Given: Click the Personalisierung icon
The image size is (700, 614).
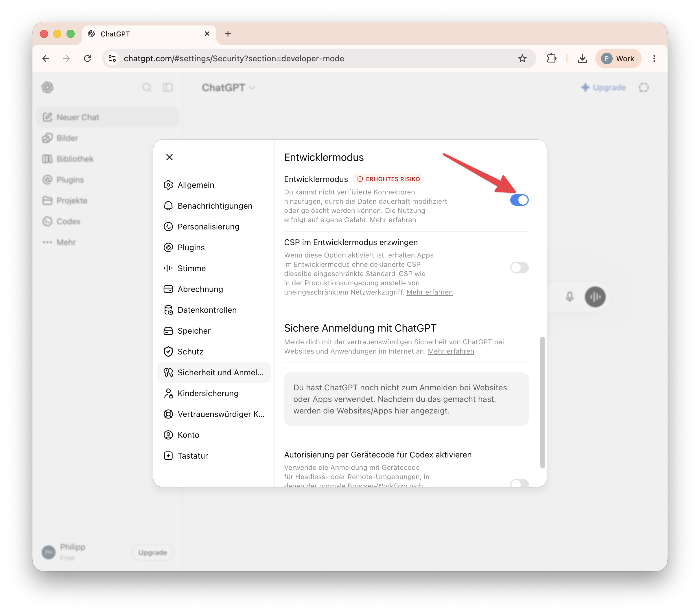Looking at the screenshot, I should (168, 227).
